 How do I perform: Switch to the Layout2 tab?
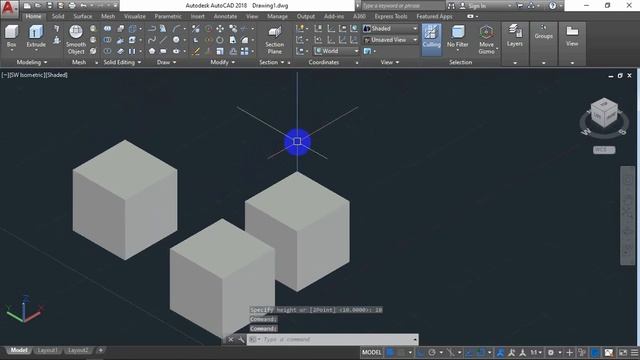(x=78, y=350)
